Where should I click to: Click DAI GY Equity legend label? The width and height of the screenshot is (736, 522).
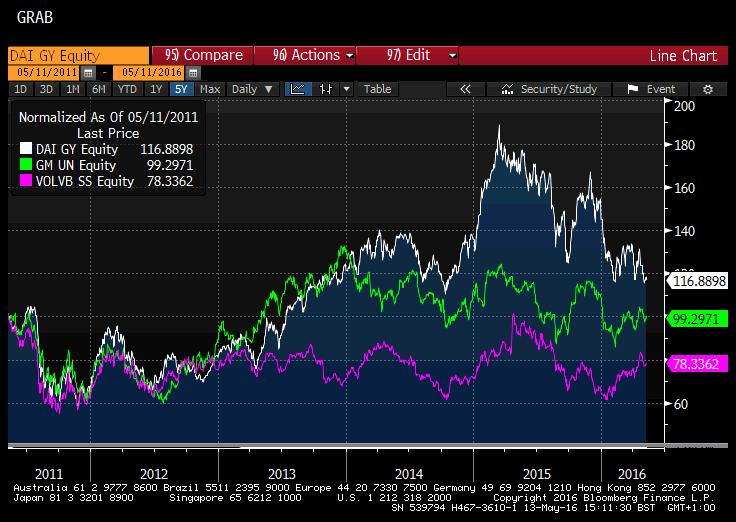[77, 149]
